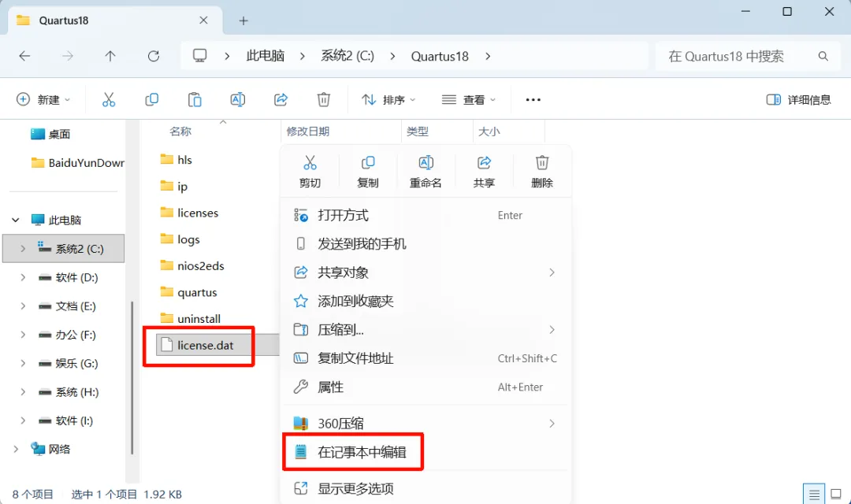Open the 压缩到... submenu
851x504 pixels.
pos(426,330)
